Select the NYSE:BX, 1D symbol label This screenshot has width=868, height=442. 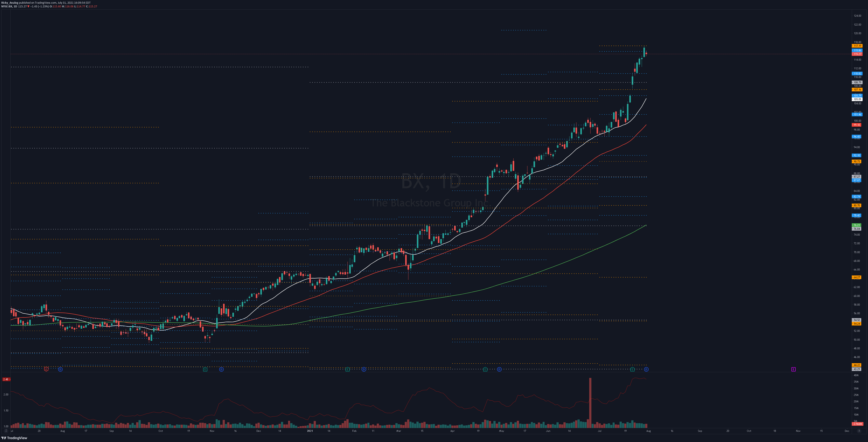pyautogui.click(x=9, y=6)
